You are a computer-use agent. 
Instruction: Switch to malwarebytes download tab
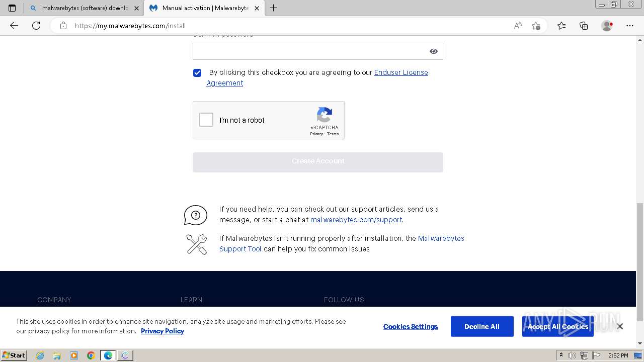pos(84,8)
